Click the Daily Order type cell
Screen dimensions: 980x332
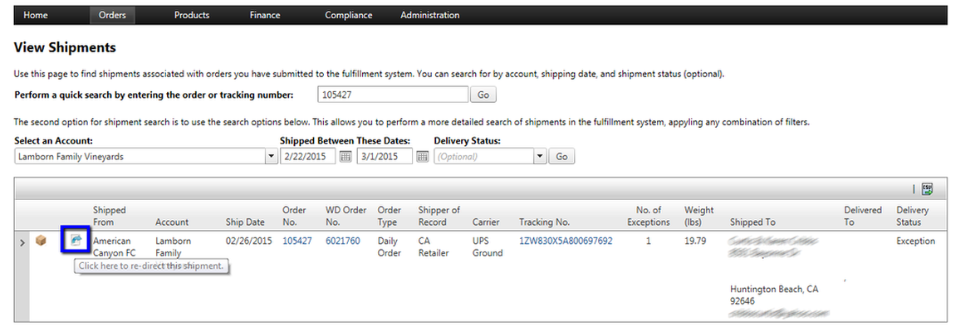tap(390, 247)
